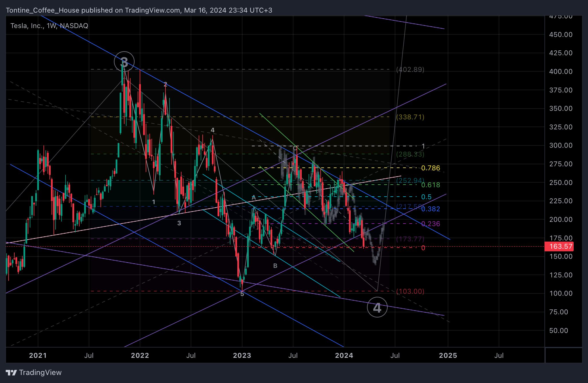
Task: Click the (252.94) price level label
Action: pos(410,181)
